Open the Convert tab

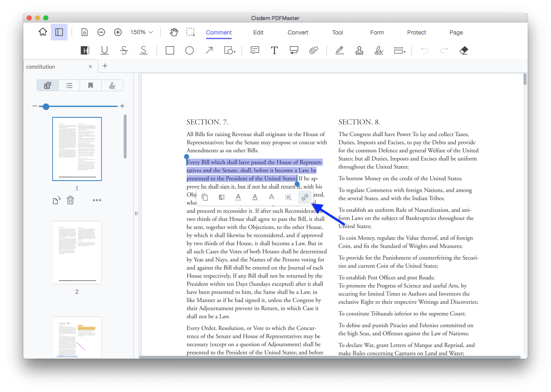(298, 32)
